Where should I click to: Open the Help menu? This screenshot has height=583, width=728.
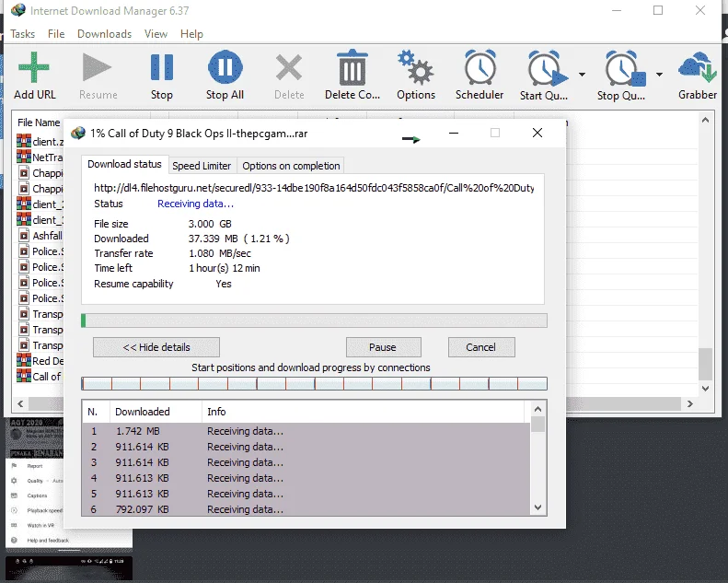[191, 34]
